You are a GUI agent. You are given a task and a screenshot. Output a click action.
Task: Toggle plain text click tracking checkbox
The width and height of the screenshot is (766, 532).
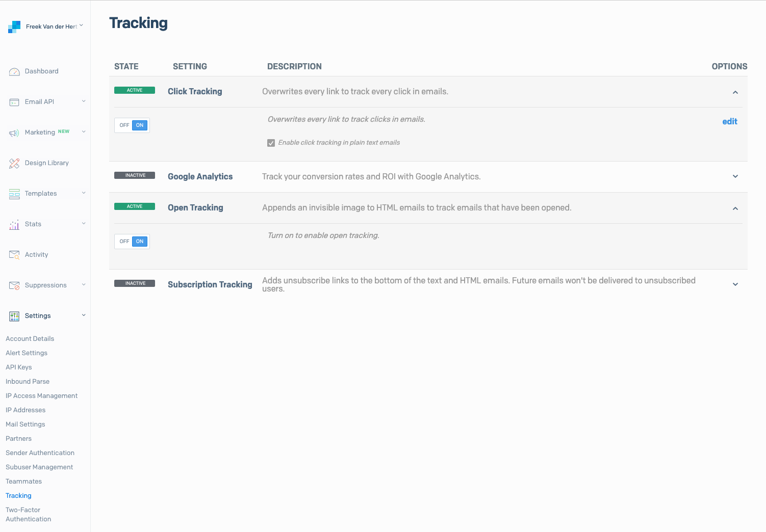tap(271, 143)
